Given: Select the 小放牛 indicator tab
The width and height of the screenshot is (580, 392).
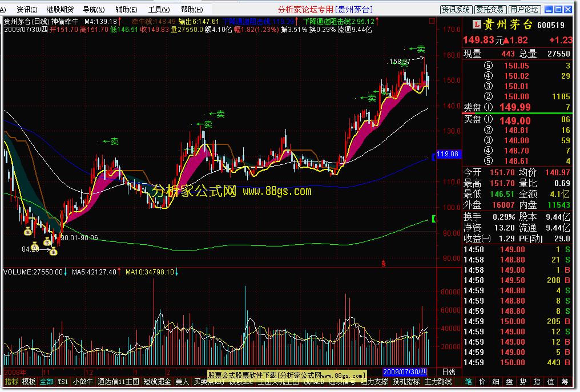Looking at the screenshot, I should tap(83, 381).
